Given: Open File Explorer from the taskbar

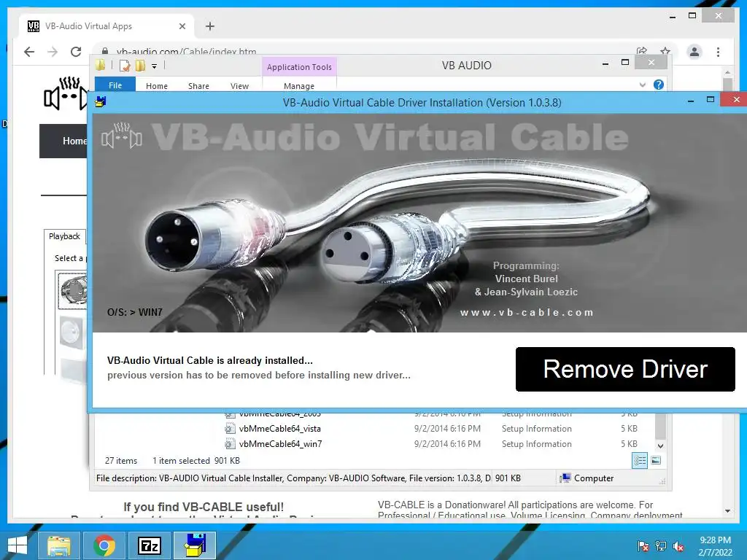Looking at the screenshot, I should pos(58,545).
